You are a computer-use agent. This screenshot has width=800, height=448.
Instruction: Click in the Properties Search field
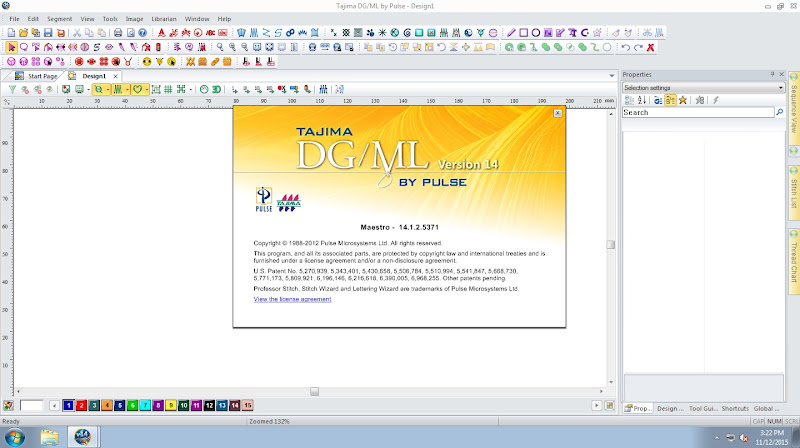pos(698,112)
